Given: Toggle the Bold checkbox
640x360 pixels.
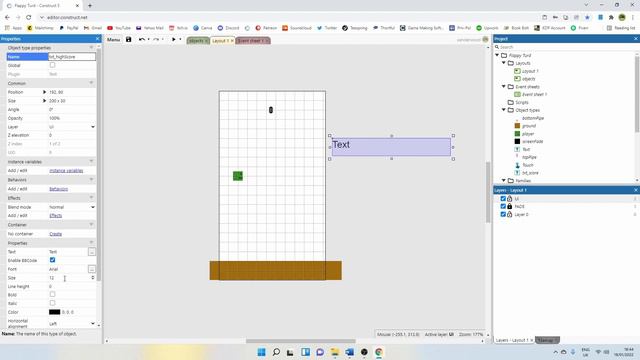Looking at the screenshot, I should [x=52, y=294].
